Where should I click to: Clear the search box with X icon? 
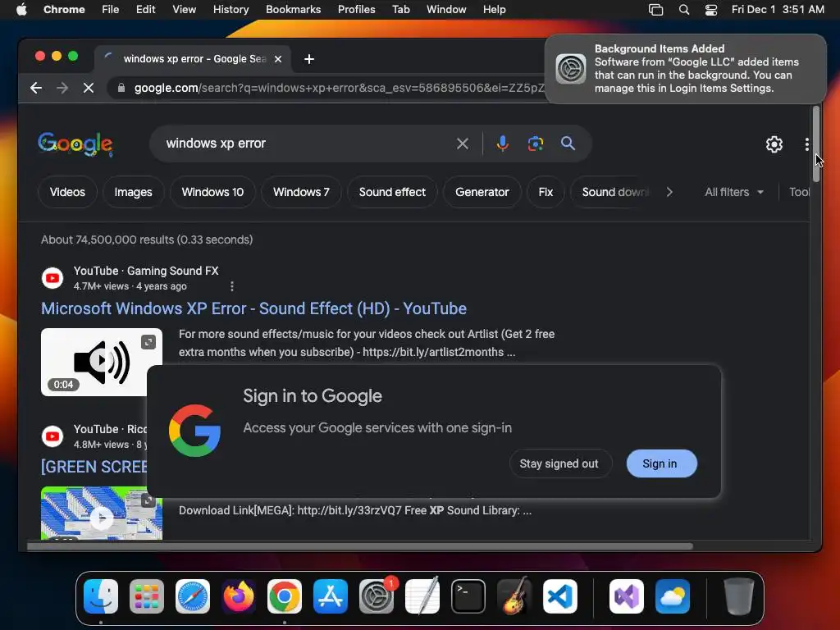pos(463,144)
